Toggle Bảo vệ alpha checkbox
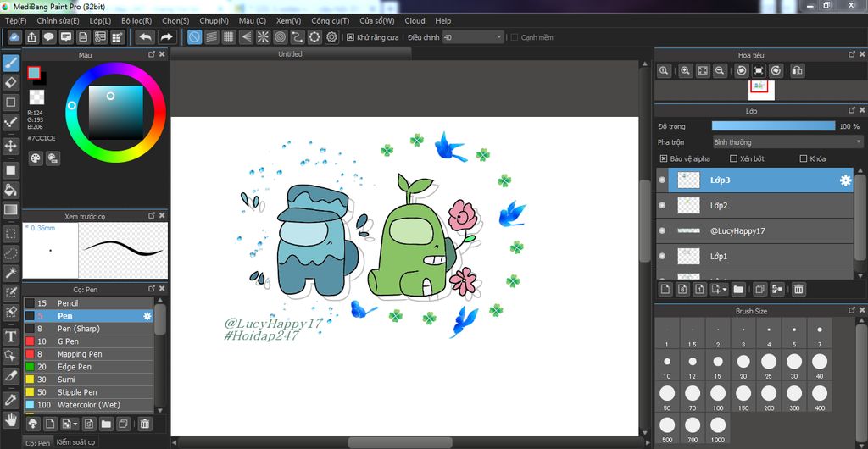Viewport: 868px width, 449px height. [663, 158]
